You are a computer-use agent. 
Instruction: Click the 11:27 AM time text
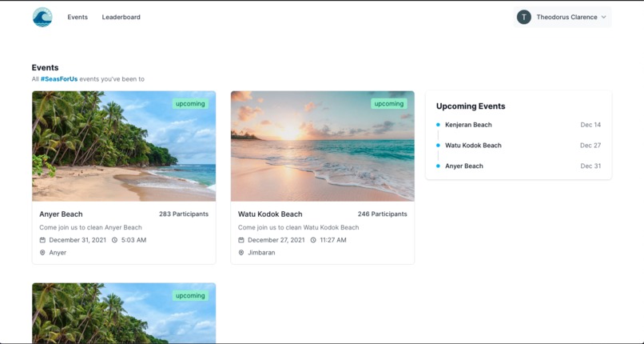click(x=333, y=240)
